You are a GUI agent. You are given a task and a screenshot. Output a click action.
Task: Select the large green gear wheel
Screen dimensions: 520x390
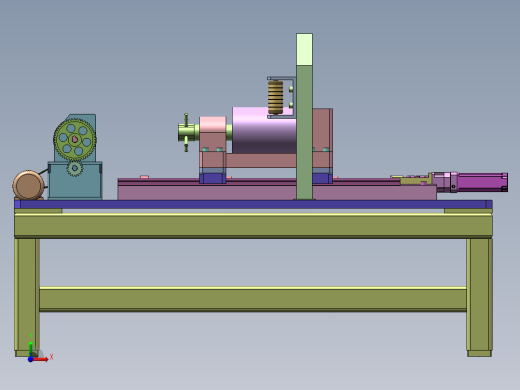pos(75,140)
